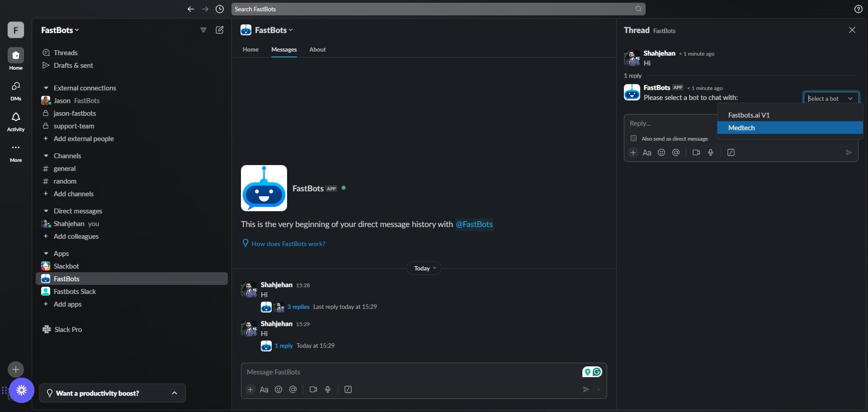Collapse the Apps section
Viewport: 868px width, 412px height.
click(46, 253)
